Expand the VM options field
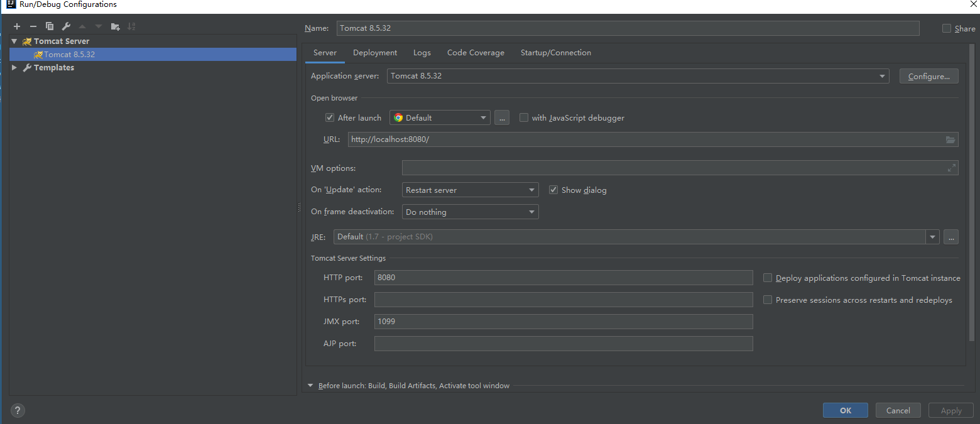The image size is (980, 424). (x=952, y=168)
